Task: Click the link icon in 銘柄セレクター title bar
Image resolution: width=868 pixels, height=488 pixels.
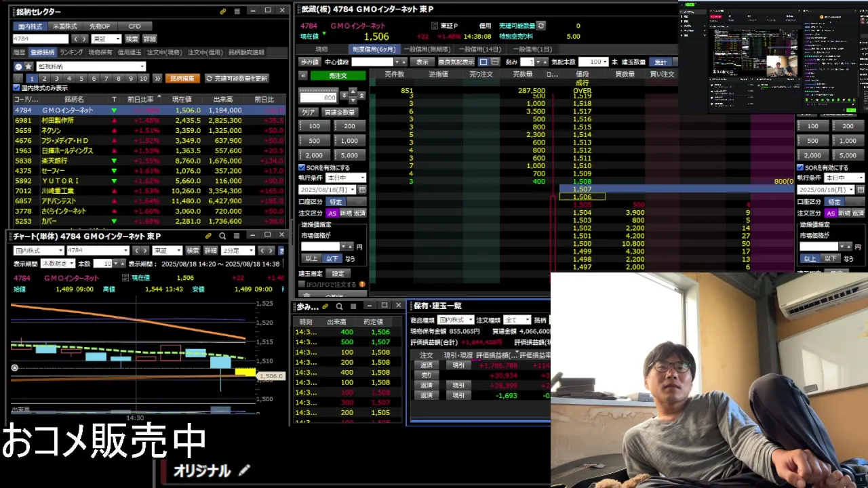Action: (x=223, y=12)
